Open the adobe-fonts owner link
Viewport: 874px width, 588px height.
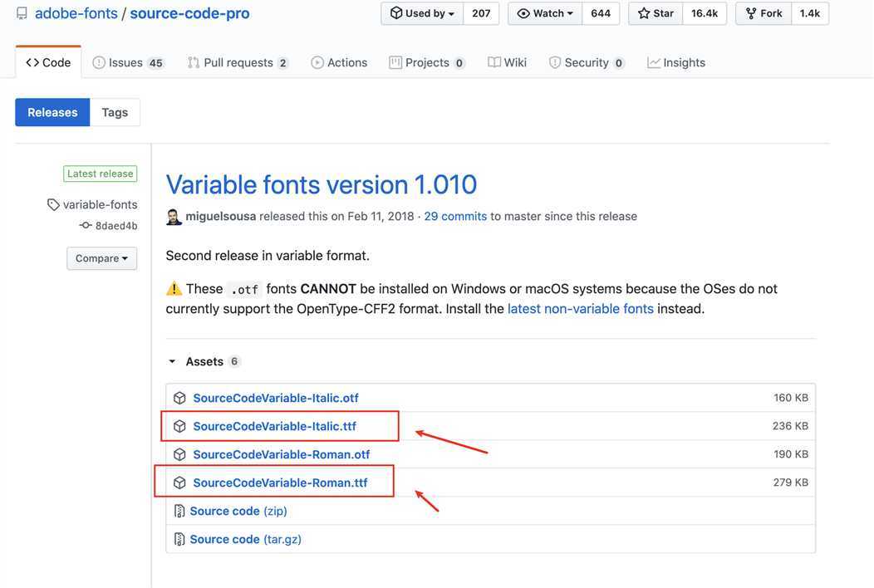coord(76,13)
